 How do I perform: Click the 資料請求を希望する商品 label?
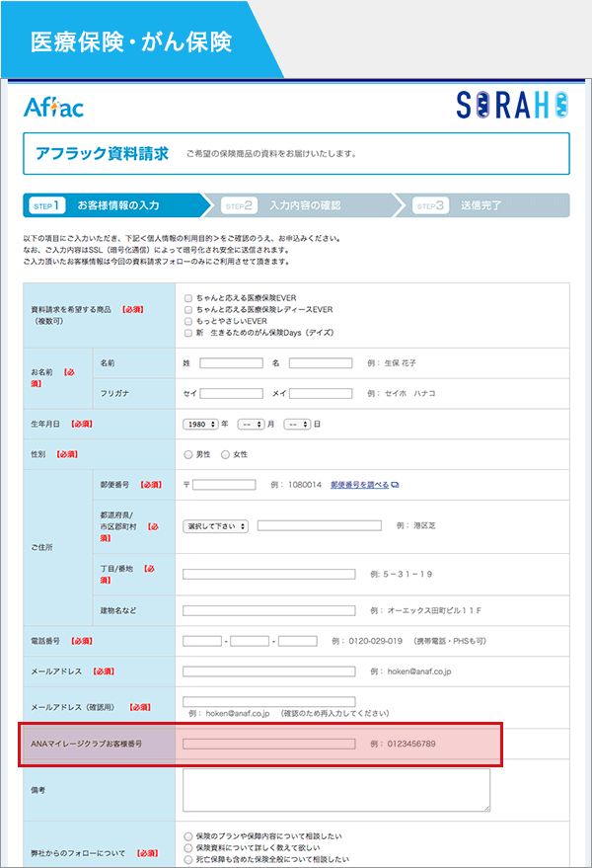click(69, 310)
